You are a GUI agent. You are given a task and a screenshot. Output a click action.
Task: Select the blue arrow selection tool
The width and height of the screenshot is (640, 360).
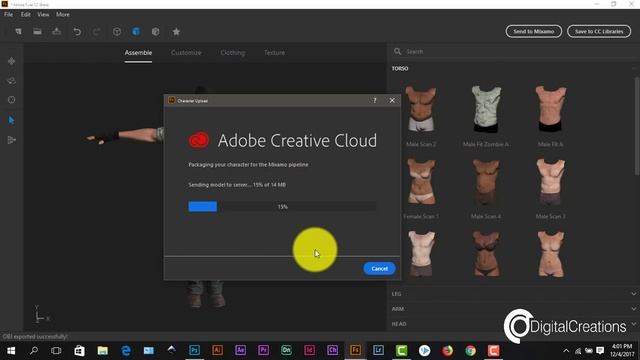coord(11,120)
